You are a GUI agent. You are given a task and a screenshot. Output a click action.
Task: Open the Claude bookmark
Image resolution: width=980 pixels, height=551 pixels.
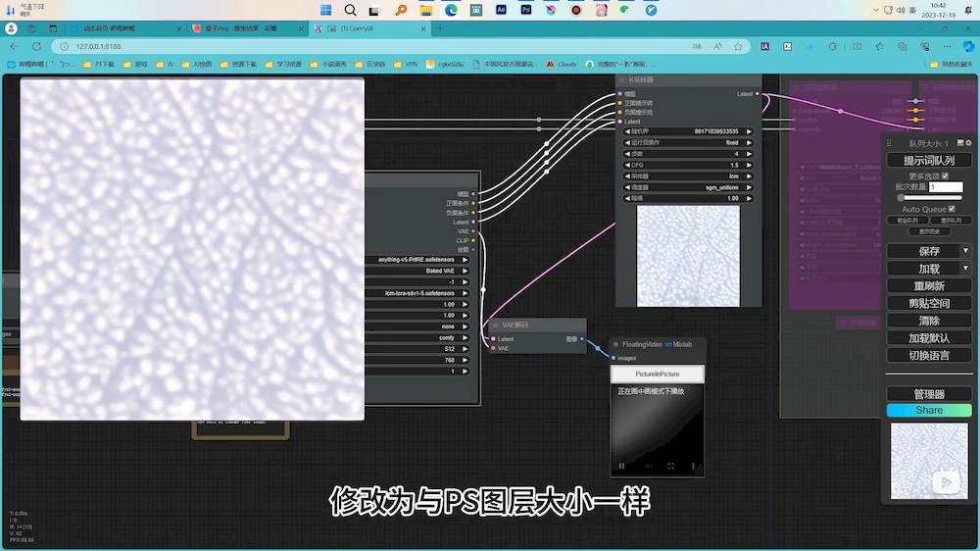(562, 64)
